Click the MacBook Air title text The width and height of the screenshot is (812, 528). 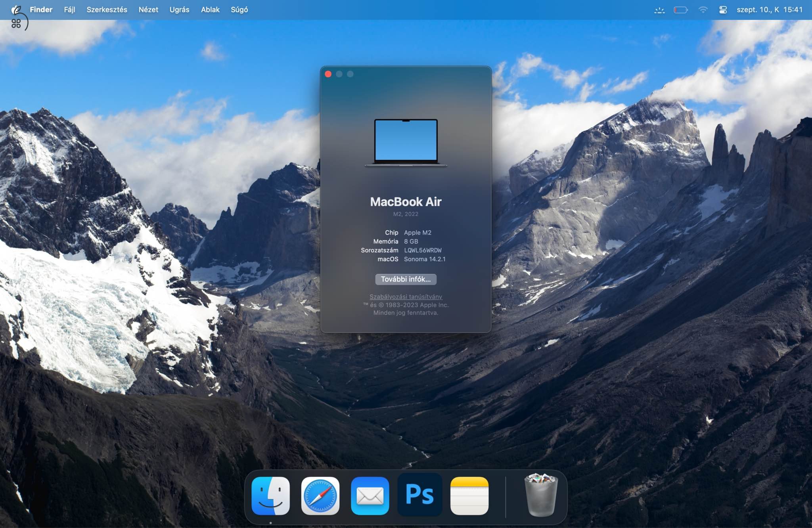pyautogui.click(x=406, y=202)
